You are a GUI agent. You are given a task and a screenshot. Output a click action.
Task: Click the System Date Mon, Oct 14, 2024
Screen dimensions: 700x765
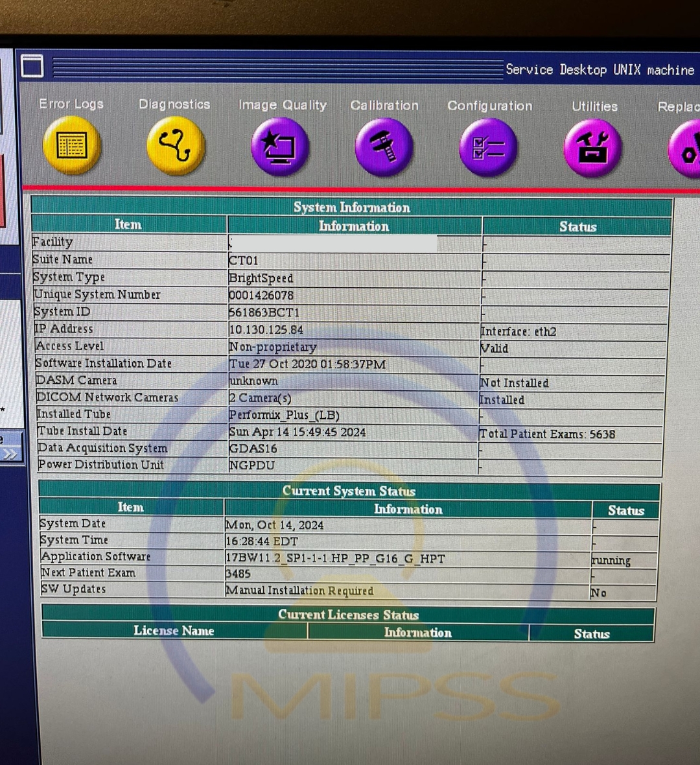(x=275, y=525)
